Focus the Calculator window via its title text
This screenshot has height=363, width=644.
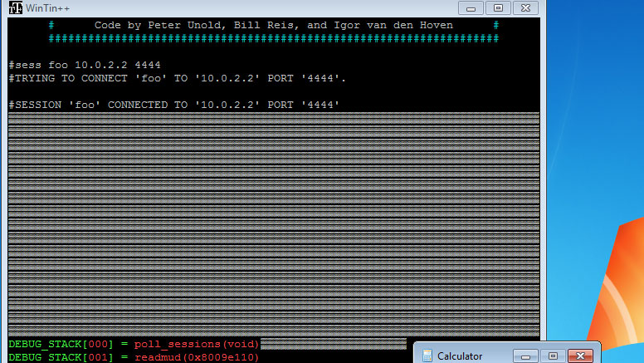click(x=460, y=356)
